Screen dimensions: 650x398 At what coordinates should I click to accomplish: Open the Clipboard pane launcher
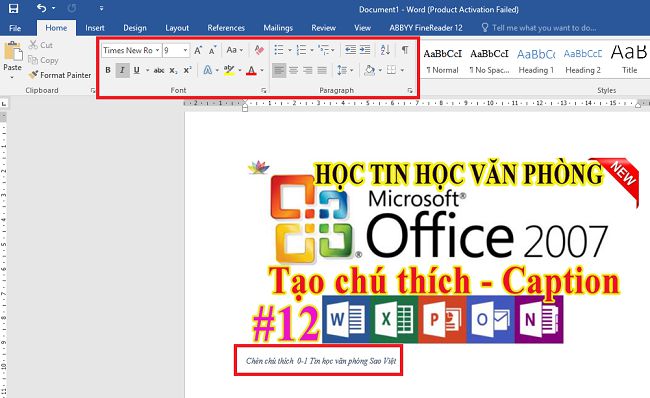point(92,90)
